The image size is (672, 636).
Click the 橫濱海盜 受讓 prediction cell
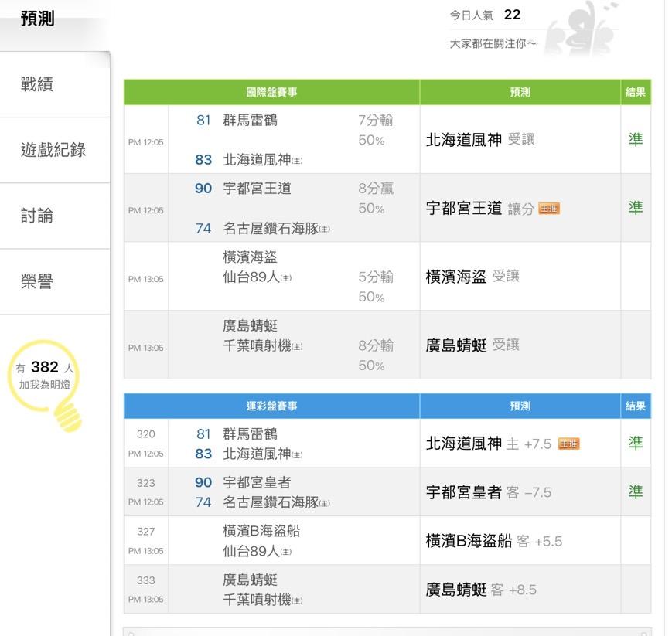[472, 277]
